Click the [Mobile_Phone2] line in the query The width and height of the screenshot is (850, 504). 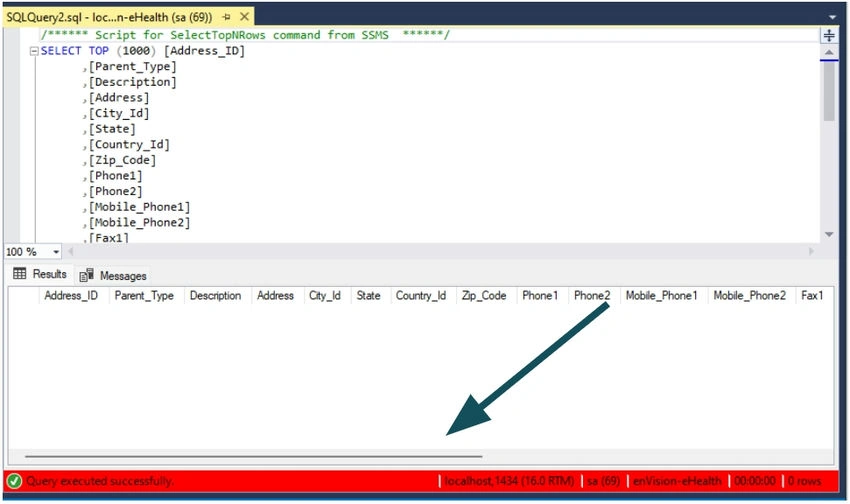coord(139,223)
